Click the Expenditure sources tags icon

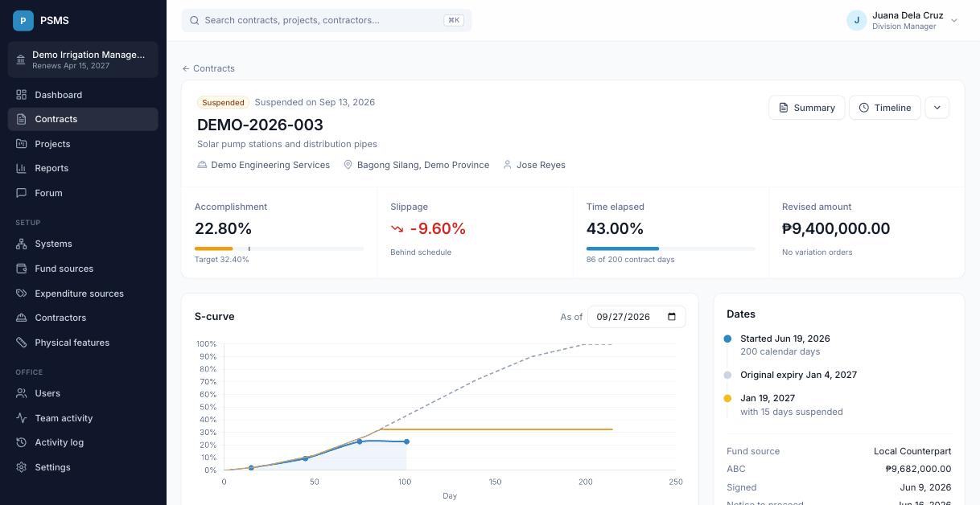[22, 294]
